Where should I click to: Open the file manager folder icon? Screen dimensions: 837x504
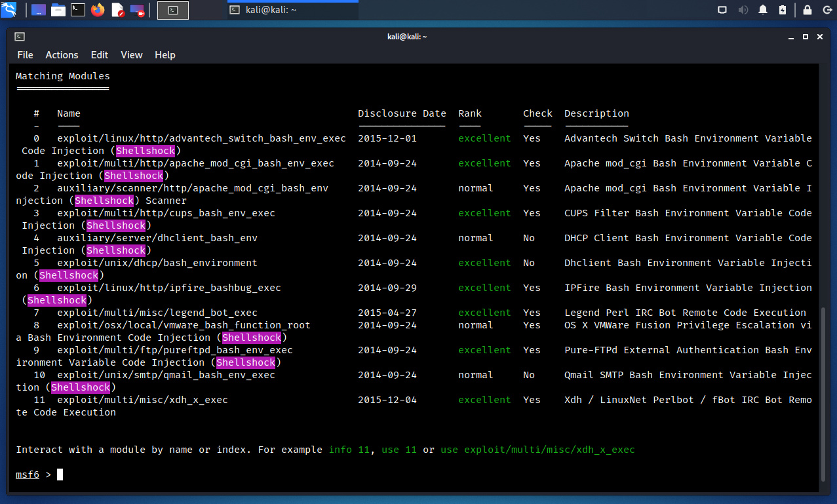(58, 10)
